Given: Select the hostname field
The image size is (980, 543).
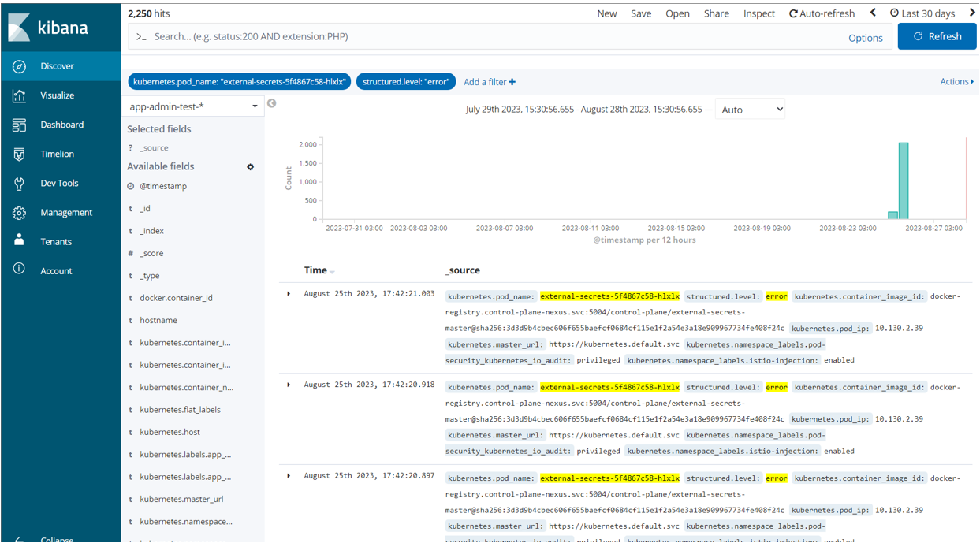Looking at the screenshot, I should (x=158, y=321).
